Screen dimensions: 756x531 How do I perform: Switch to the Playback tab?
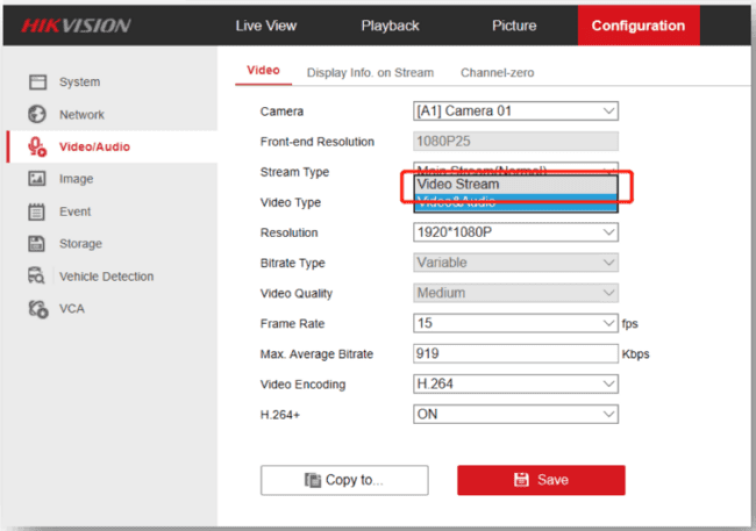(390, 26)
